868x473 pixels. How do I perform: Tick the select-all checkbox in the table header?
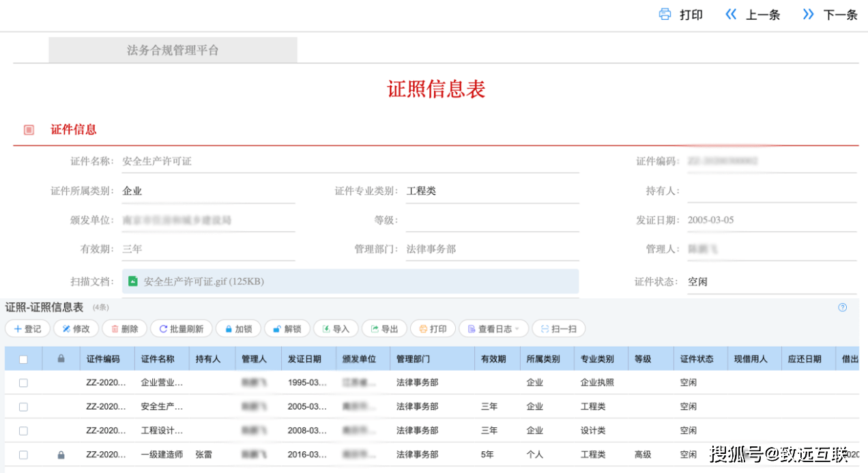[23, 359]
